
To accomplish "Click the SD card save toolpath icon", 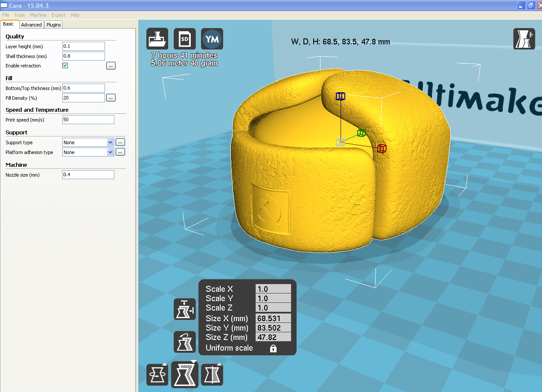I will pos(185,39).
